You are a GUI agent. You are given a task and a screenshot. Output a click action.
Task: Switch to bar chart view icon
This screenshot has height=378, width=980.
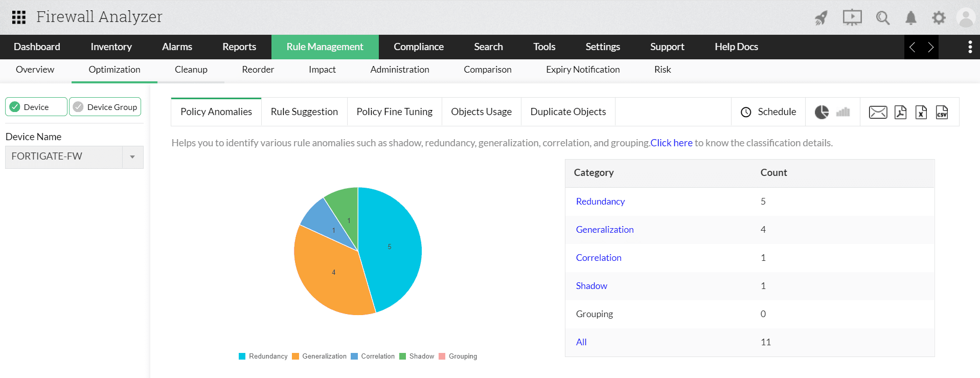tap(843, 112)
